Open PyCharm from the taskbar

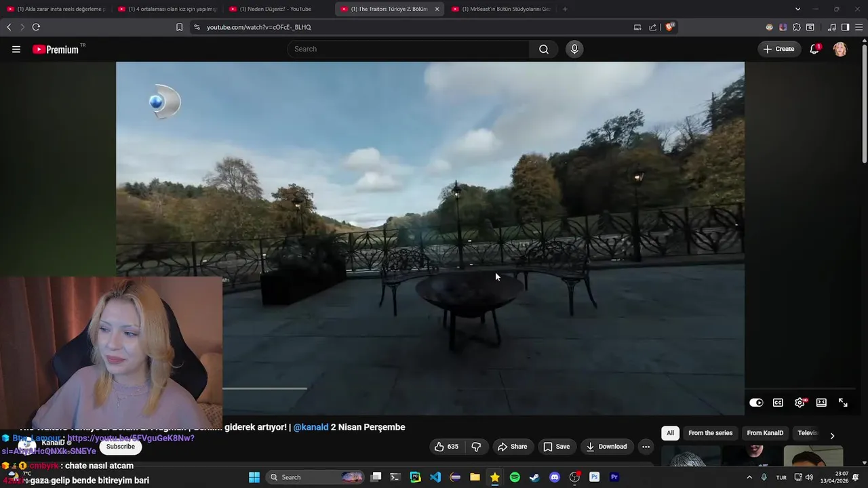416,477
